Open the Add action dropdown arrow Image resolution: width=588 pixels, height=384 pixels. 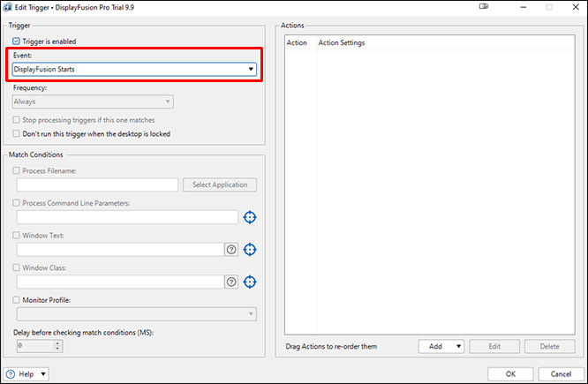click(x=458, y=347)
